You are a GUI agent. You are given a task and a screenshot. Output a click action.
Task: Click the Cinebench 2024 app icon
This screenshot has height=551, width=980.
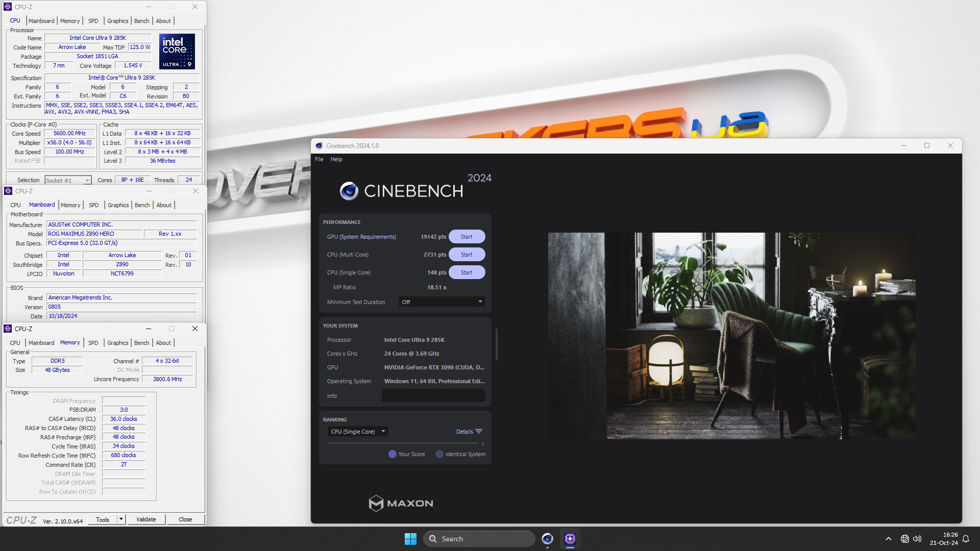click(320, 145)
